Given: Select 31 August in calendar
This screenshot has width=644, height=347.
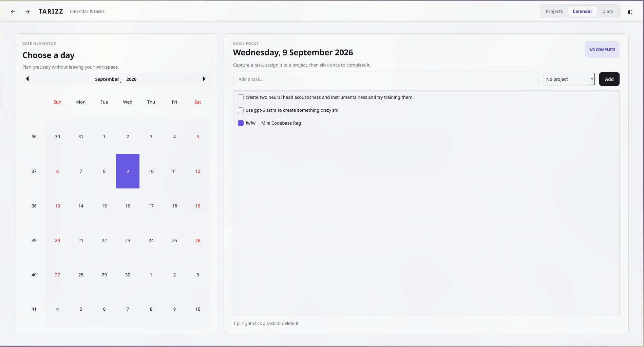Looking at the screenshot, I should point(81,136).
